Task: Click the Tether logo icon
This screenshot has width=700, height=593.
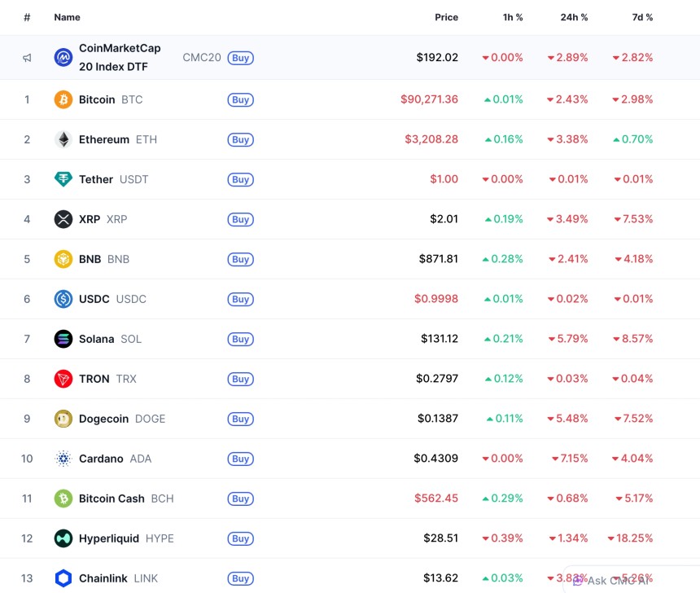Action: coord(63,179)
